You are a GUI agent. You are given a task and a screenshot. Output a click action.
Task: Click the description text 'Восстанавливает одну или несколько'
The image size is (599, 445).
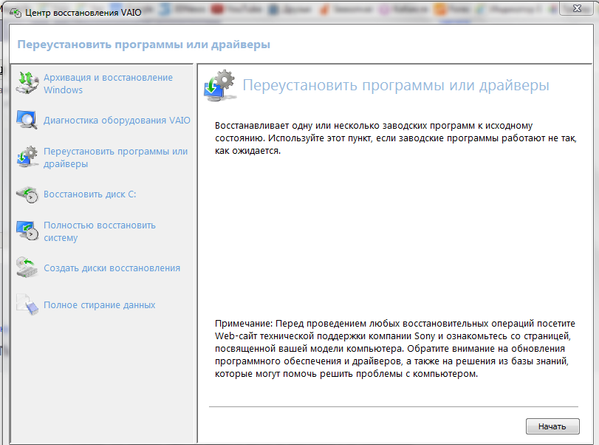395,138
